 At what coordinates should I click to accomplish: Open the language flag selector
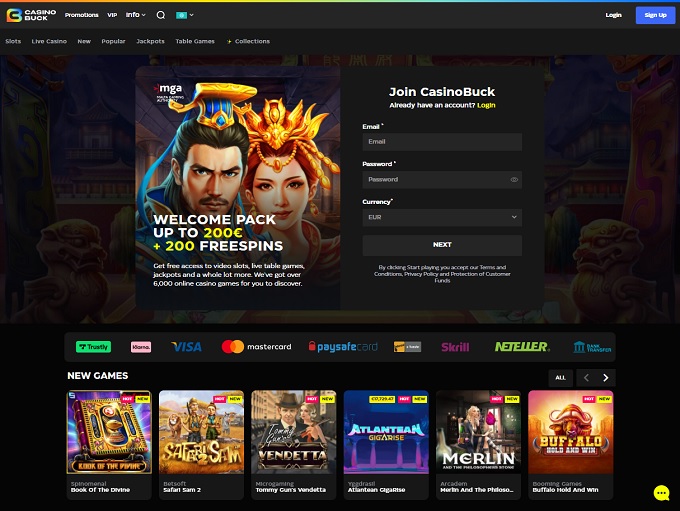point(184,15)
